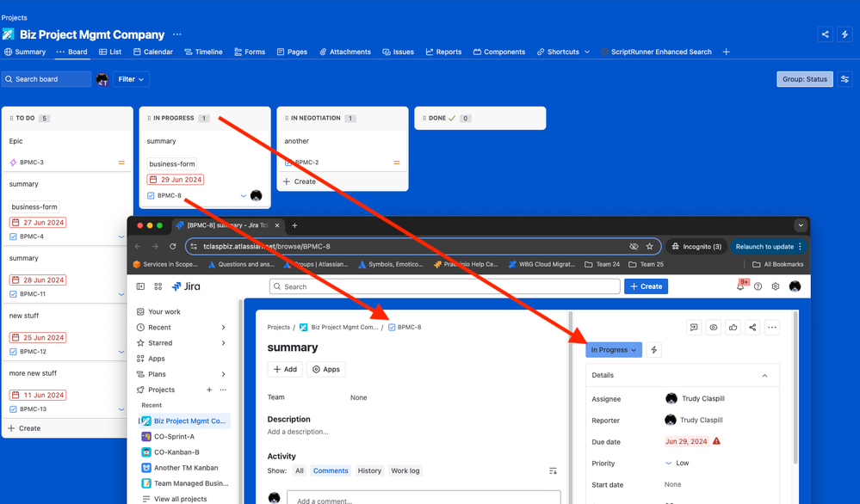This screenshot has height=504, width=860.
Task: Click the Apps button under the issue title
Action: click(x=326, y=369)
